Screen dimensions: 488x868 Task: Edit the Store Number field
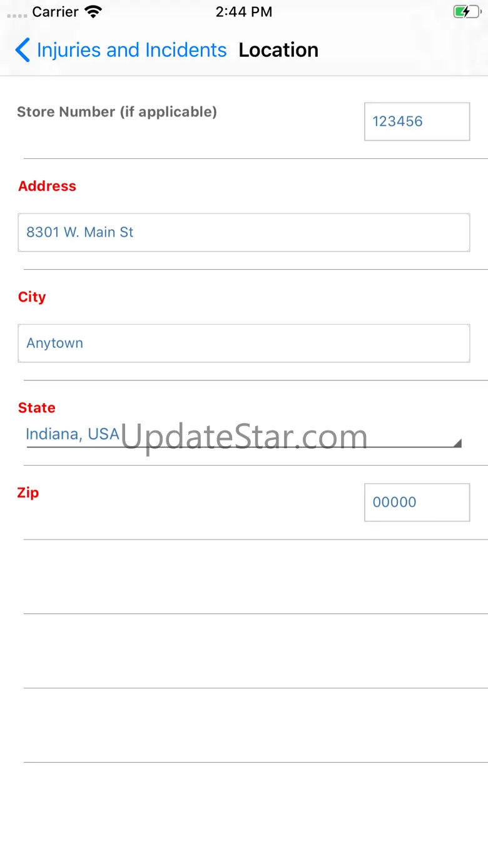[x=417, y=121]
